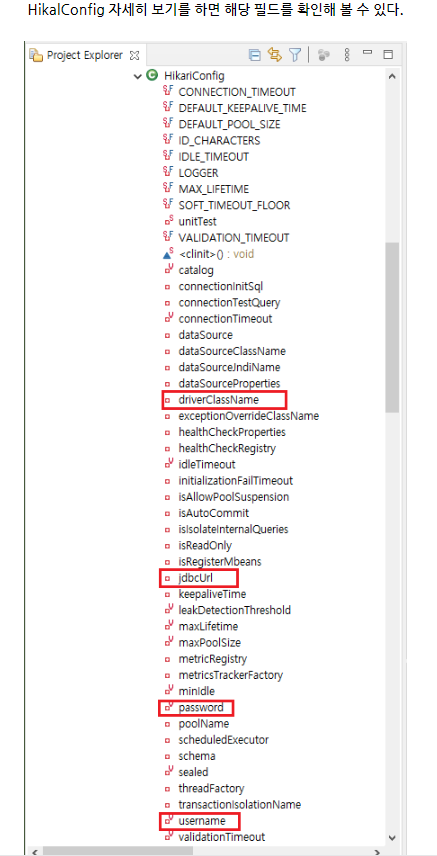This screenshot has height=856, width=437.
Task: Select the password field
Action: click(x=201, y=708)
